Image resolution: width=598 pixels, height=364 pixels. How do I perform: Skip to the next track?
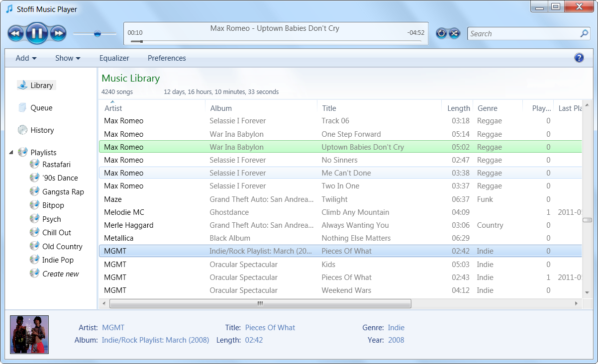[x=58, y=34]
